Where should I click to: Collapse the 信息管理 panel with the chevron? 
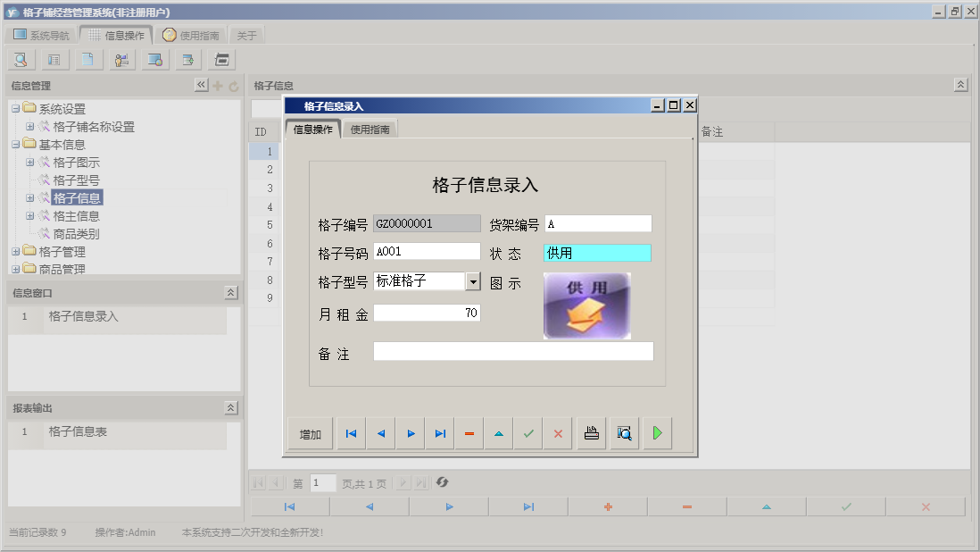coord(203,84)
